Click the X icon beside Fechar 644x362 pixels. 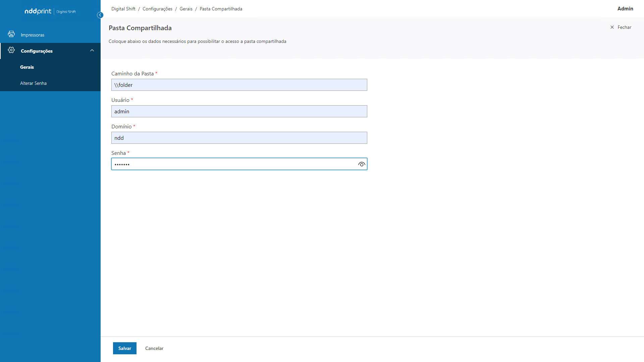pyautogui.click(x=612, y=27)
